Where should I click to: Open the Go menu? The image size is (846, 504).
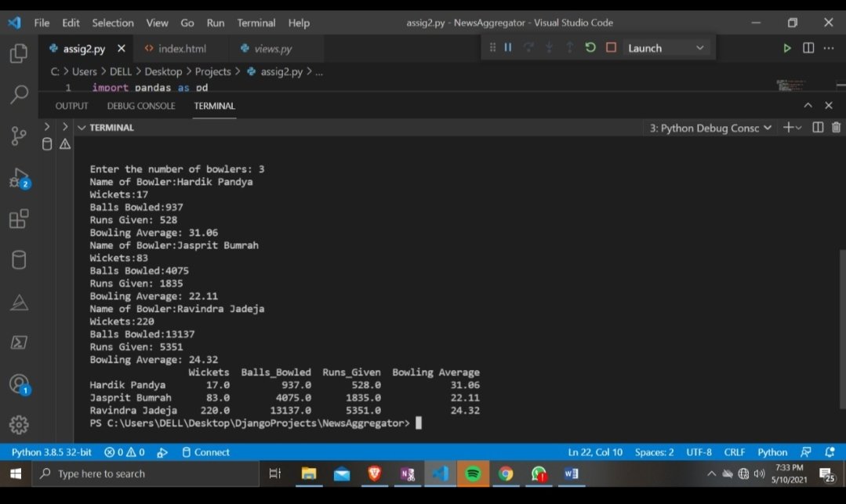(187, 23)
